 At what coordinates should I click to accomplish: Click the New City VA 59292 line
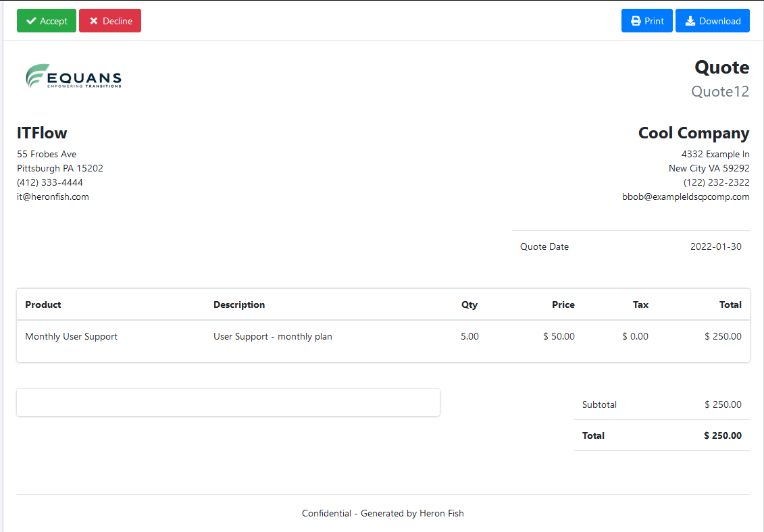[x=709, y=169]
